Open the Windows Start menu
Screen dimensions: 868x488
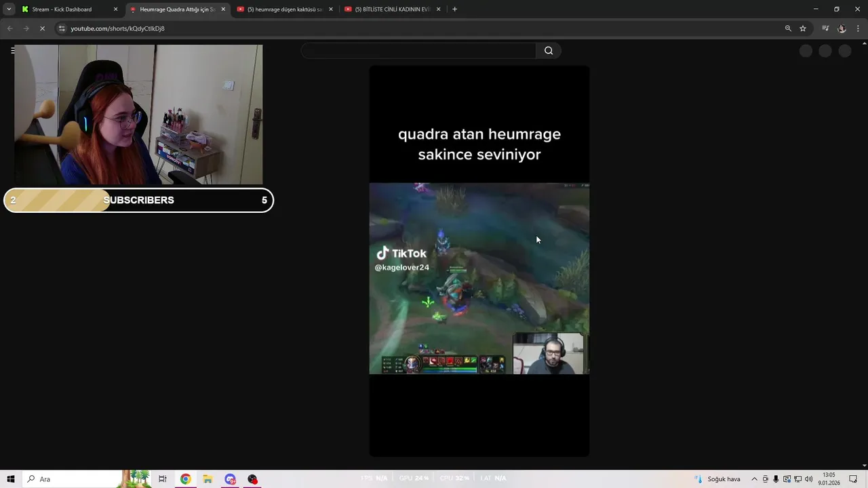(10, 479)
